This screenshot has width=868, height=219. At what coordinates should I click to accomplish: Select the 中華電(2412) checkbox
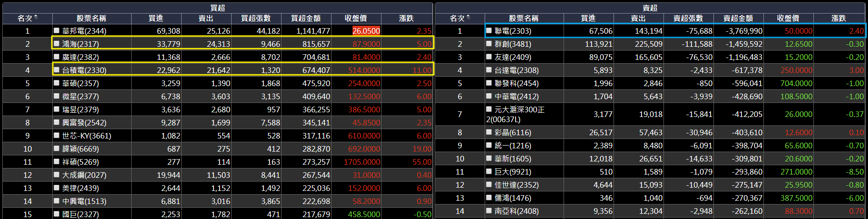[489, 95]
